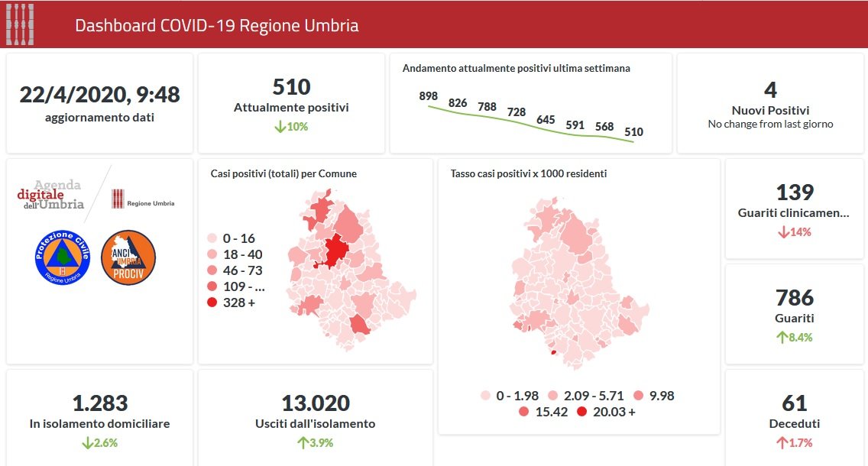Click the Protezione Civile round logo

pos(63,257)
